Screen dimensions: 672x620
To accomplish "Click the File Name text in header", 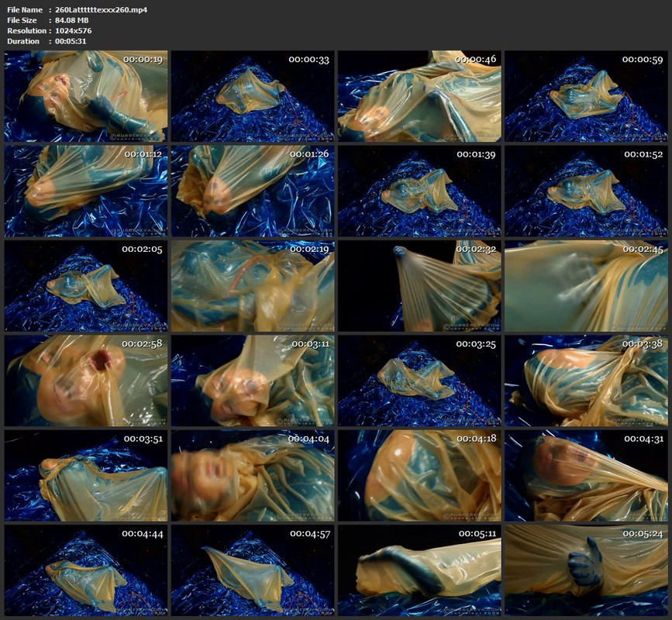I will (x=25, y=9).
